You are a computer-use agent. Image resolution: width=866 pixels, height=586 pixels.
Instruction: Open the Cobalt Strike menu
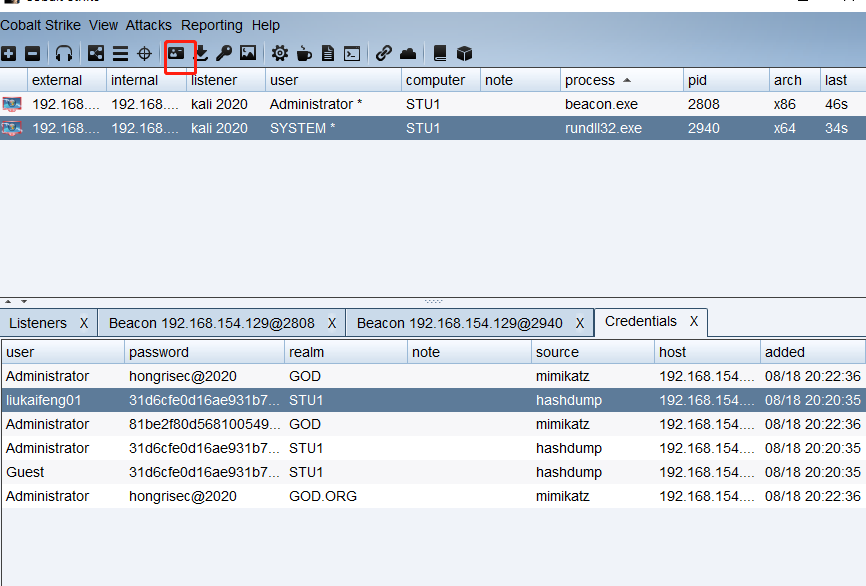tap(40, 25)
